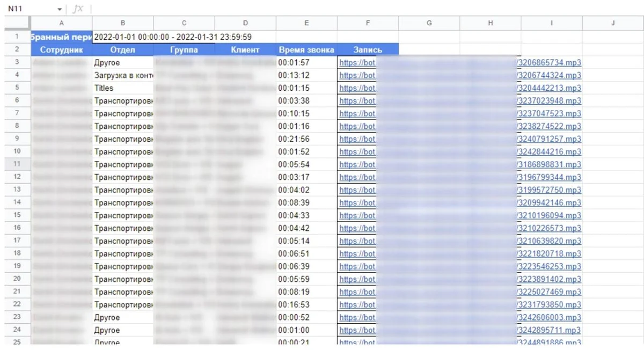Image resolution: width=644 pixels, height=350 pixels.
Task: Select the "Запись" header cell
Action: click(368, 50)
